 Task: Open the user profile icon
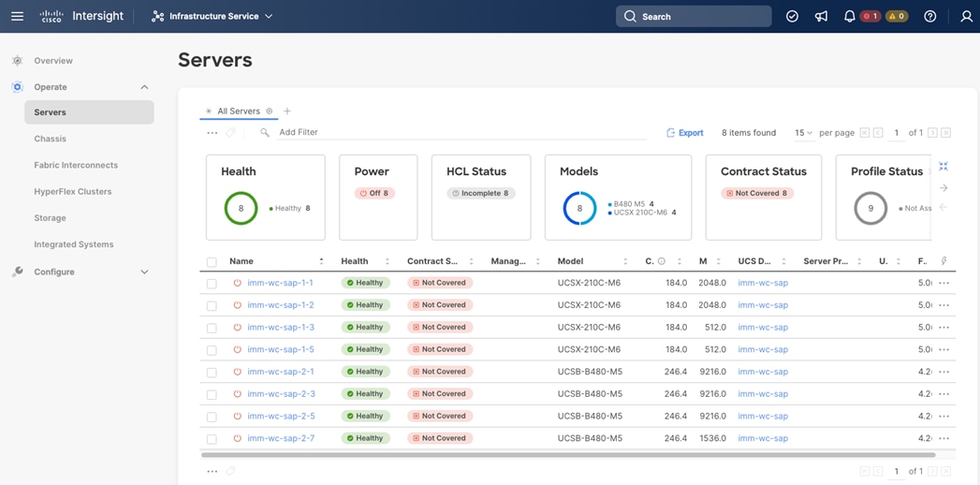[966, 16]
